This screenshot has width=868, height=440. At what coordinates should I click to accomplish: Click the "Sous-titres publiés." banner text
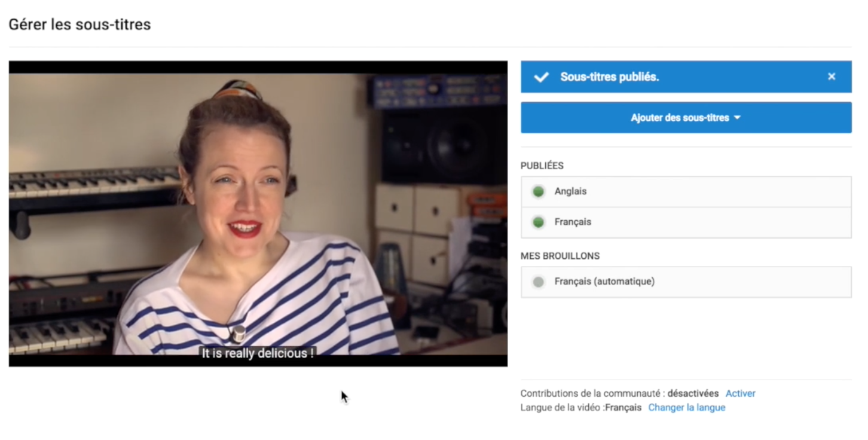tap(609, 77)
